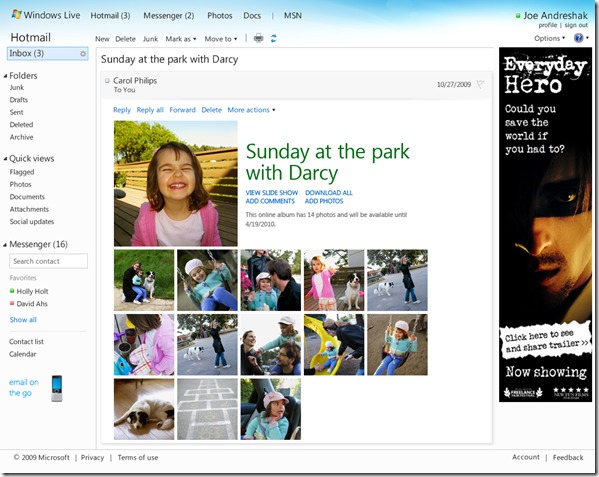Click the Reply all link
Screen dimensions: 599x477
pos(150,110)
